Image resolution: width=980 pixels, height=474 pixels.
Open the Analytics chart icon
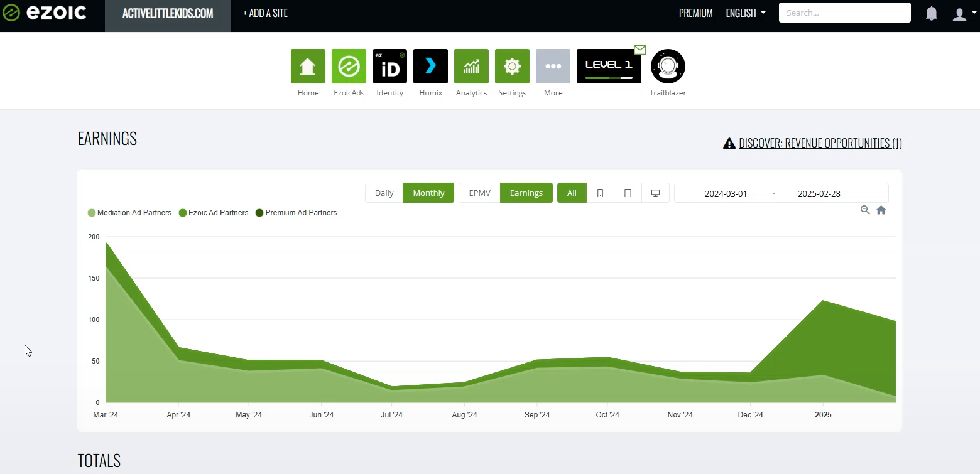pyautogui.click(x=471, y=66)
